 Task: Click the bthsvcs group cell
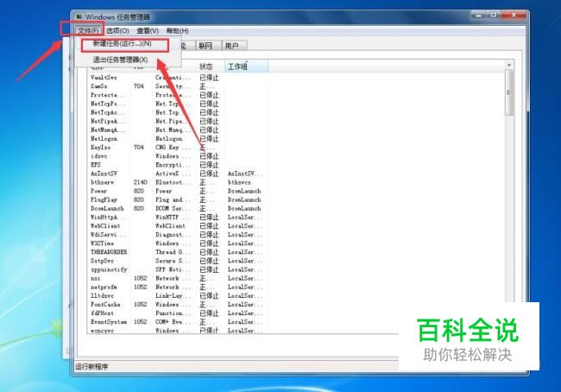pyautogui.click(x=239, y=182)
